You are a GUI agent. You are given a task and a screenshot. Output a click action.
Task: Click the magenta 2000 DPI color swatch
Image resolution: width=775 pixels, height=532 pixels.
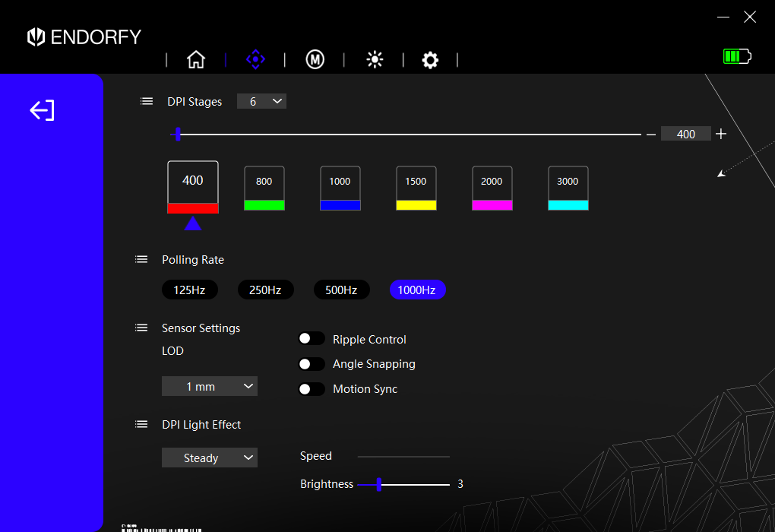(492, 205)
